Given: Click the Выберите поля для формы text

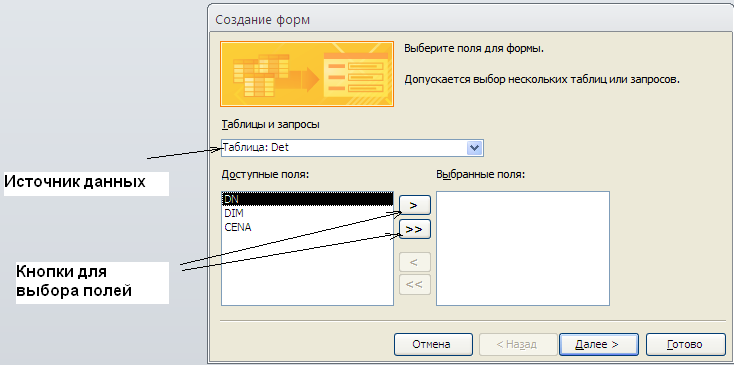Looking at the screenshot, I should [x=474, y=49].
